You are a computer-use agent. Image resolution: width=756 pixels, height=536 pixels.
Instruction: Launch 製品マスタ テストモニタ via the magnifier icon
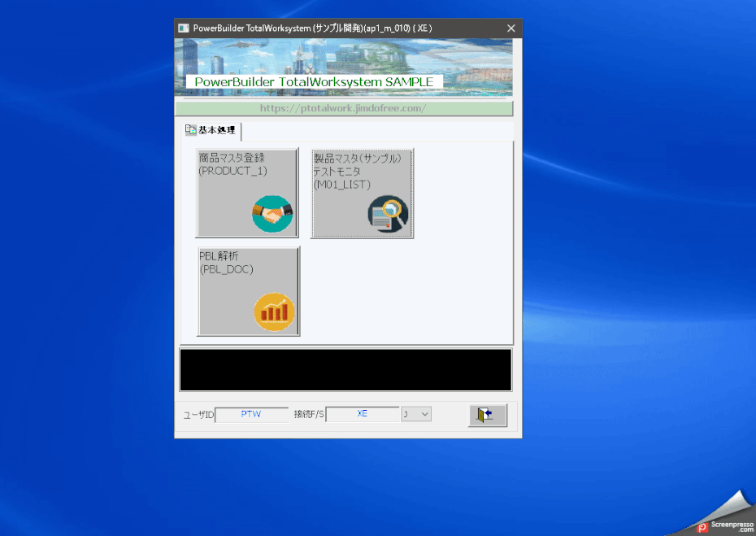[388, 214]
